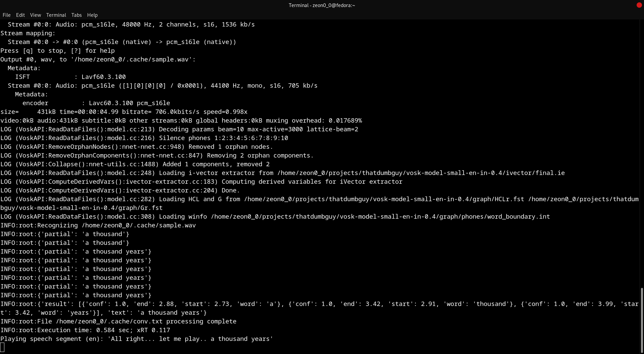This screenshot has height=354, width=644.
Task: Click 'conv.txt processing complete' line
Action: (118, 321)
